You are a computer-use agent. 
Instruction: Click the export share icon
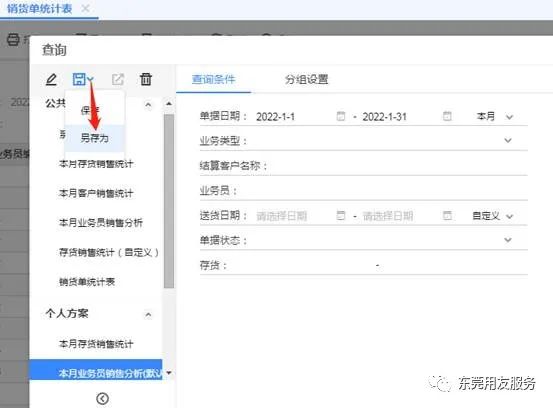point(118,79)
